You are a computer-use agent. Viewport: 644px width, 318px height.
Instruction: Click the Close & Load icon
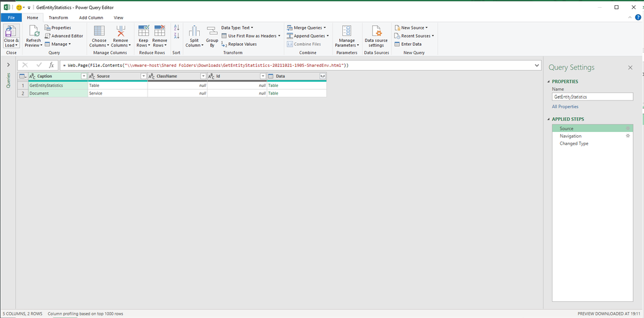(x=11, y=31)
